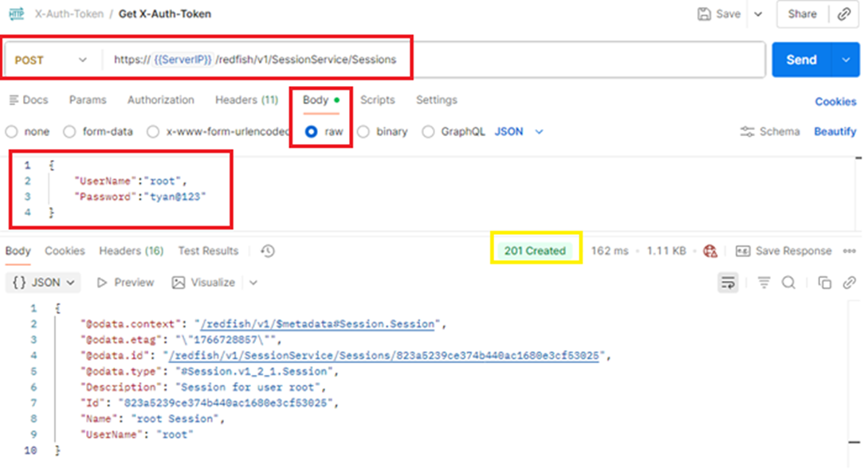
Task: Select the form-data radio button
Action: pos(69,132)
